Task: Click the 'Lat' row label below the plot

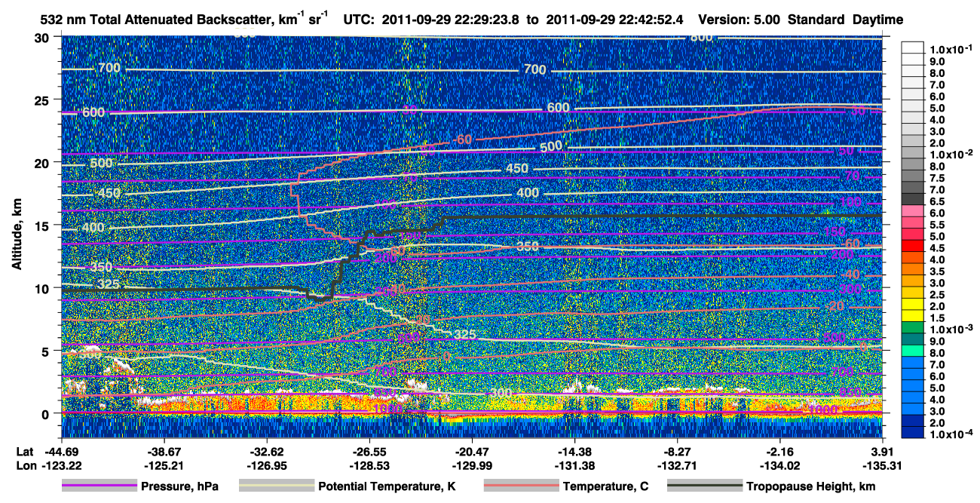Action: [x=24, y=451]
